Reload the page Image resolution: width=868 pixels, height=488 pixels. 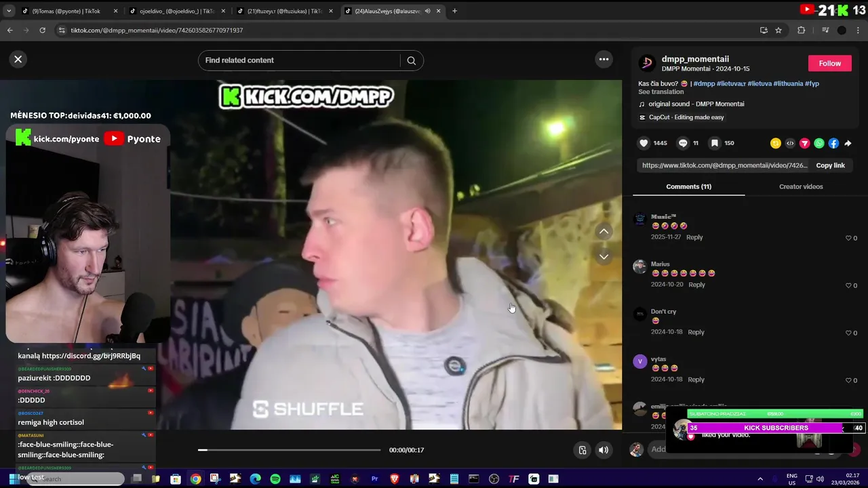click(42, 30)
